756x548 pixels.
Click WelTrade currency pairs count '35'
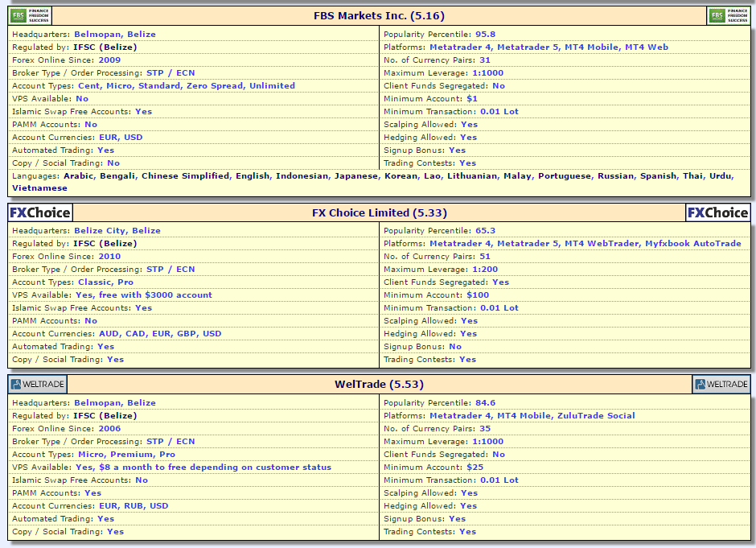click(485, 429)
